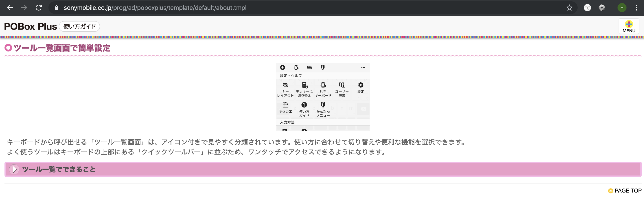
Task: Click the address bar URL
Action: [x=155, y=8]
